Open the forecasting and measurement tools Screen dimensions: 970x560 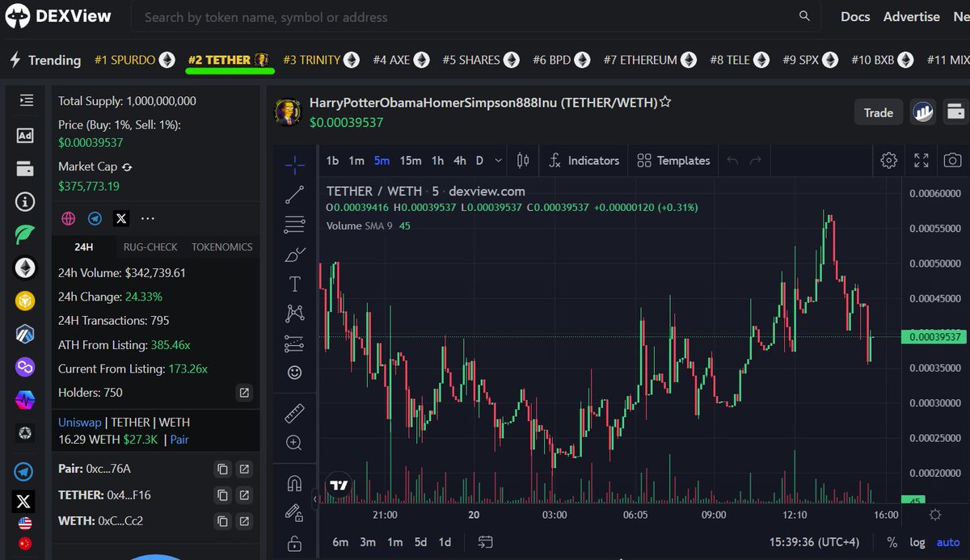[295, 343]
